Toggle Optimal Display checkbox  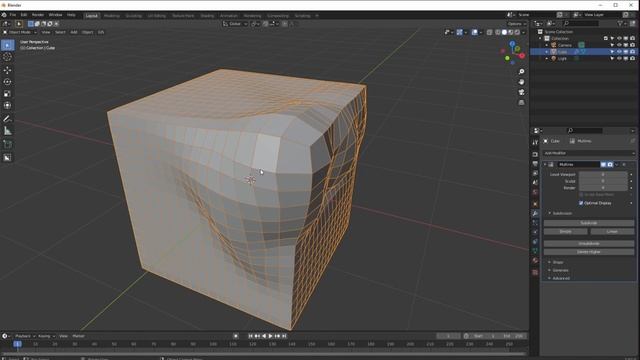581,203
